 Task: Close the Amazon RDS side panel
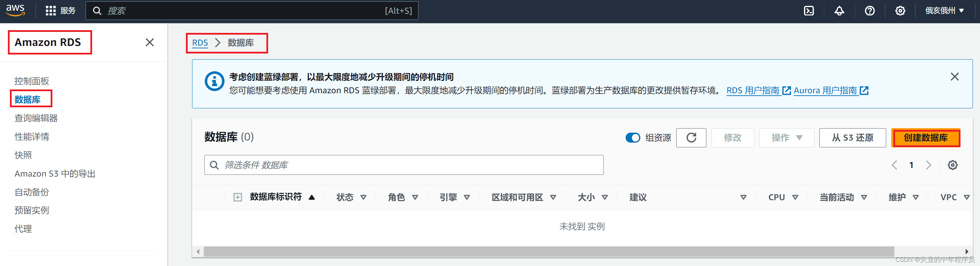pyautogui.click(x=150, y=42)
